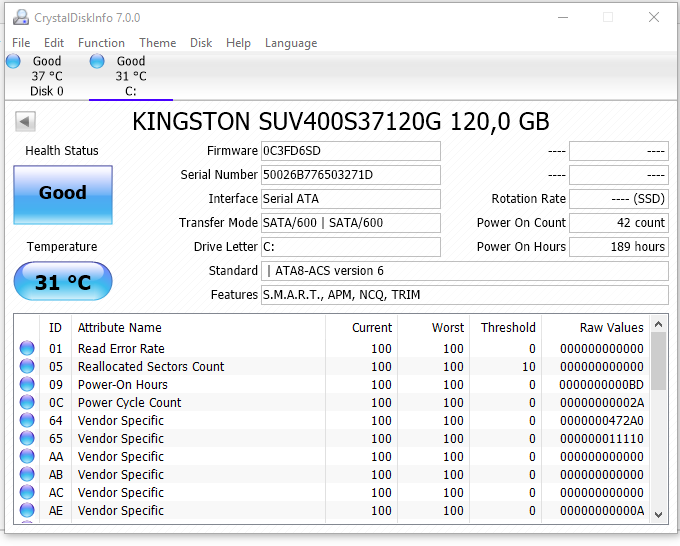Click the Serial Number field
680x546 pixels.
pyautogui.click(x=351, y=175)
